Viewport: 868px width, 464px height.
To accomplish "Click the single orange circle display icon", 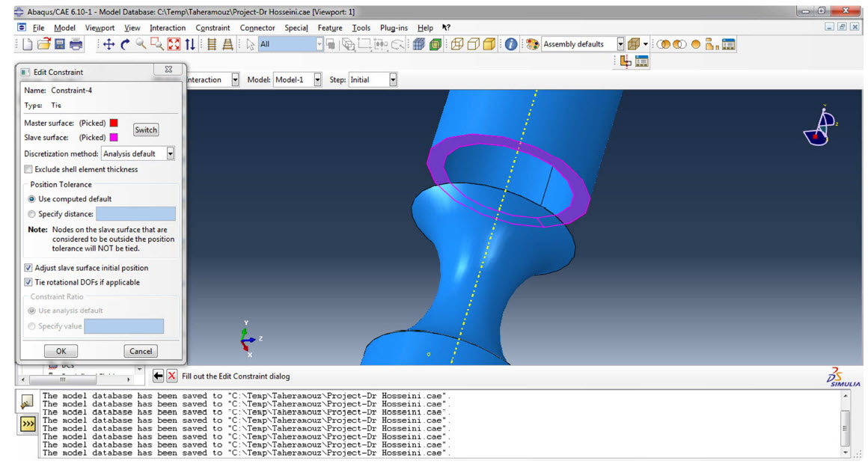I will [696, 44].
